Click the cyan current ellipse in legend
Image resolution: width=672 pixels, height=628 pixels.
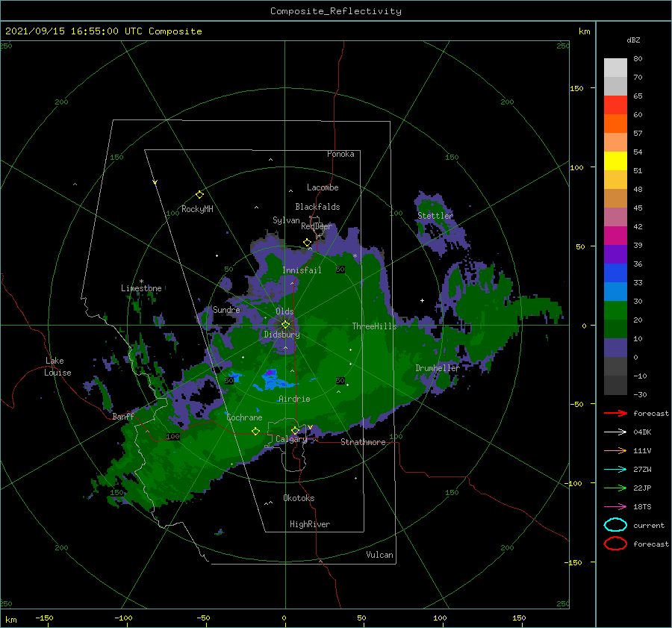(x=615, y=525)
